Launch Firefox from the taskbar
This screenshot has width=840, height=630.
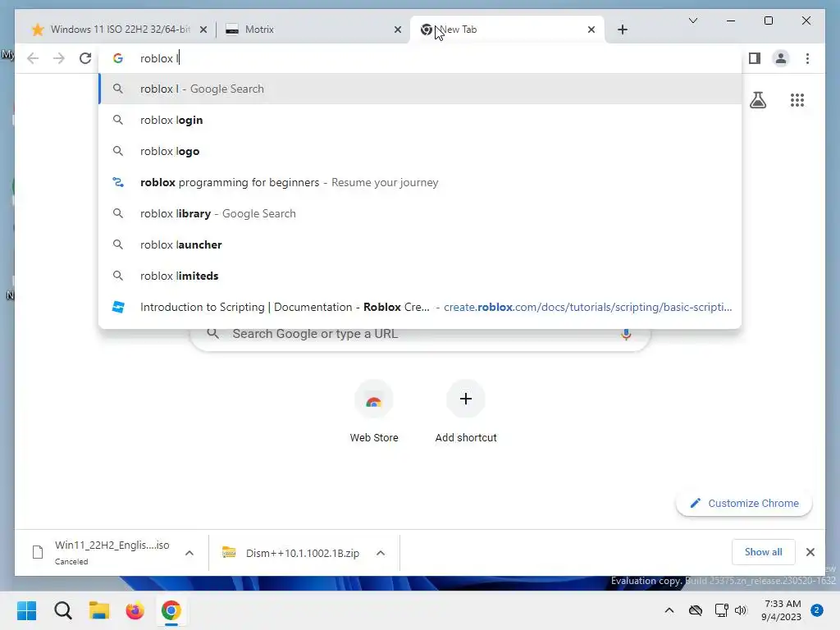point(135,610)
